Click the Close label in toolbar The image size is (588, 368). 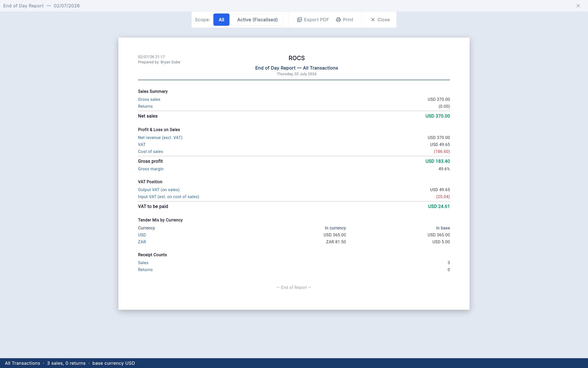click(383, 20)
